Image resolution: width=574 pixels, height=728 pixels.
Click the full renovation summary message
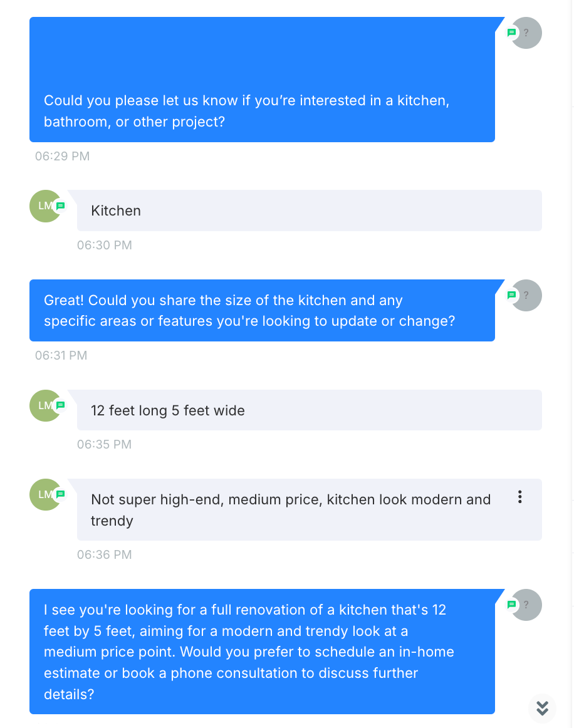coord(263,652)
